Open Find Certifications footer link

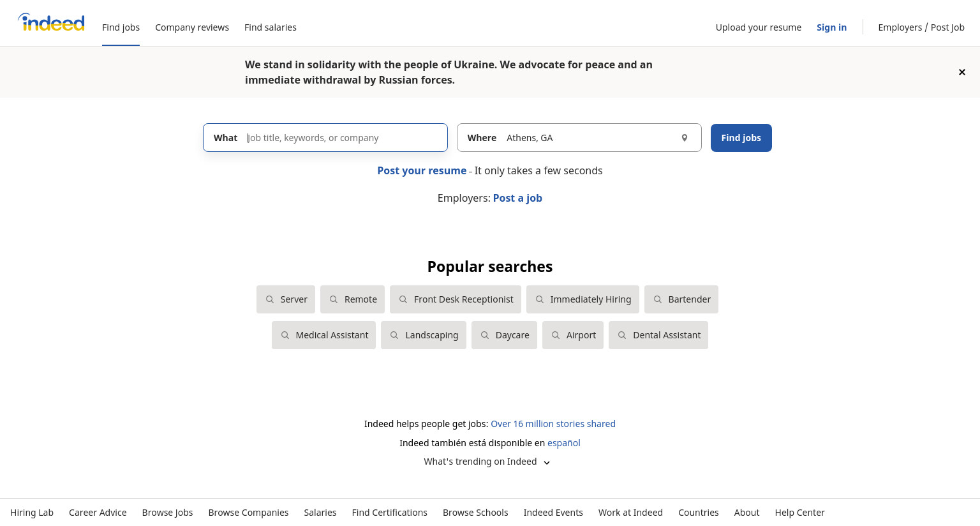click(390, 513)
